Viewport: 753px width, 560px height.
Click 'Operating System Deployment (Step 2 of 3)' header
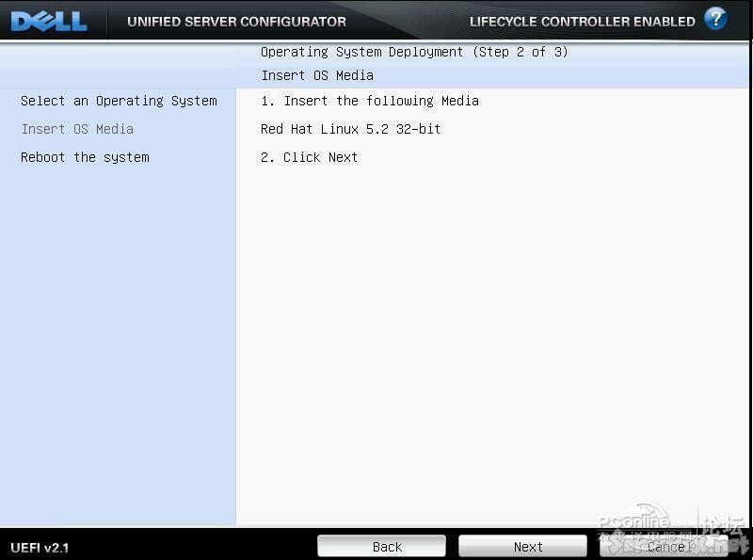pos(414,52)
